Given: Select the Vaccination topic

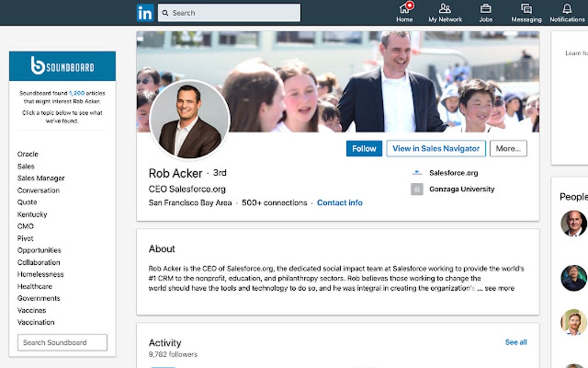Looking at the screenshot, I should tap(36, 322).
